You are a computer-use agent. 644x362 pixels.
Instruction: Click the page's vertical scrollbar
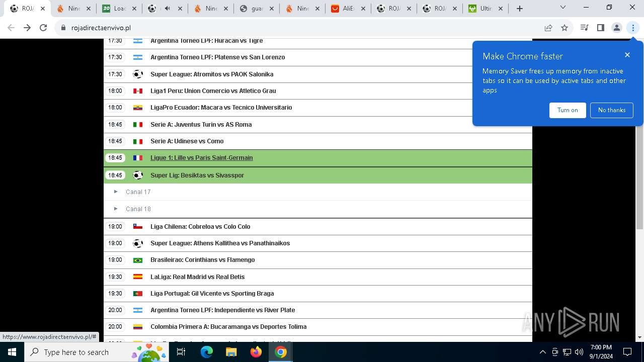pyautogui.click(x=639, y=136)
